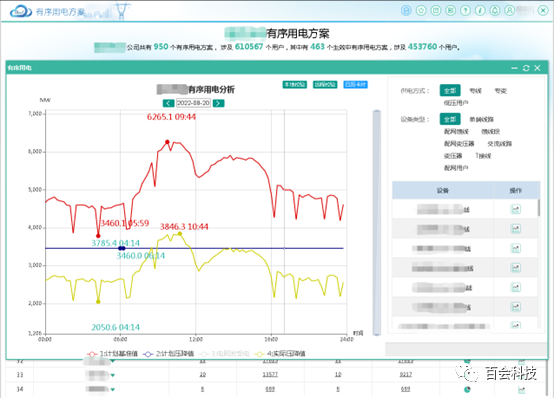Click the info 'i' icon in header
Screen dimensions: 554x398
(x=480, y=11)
